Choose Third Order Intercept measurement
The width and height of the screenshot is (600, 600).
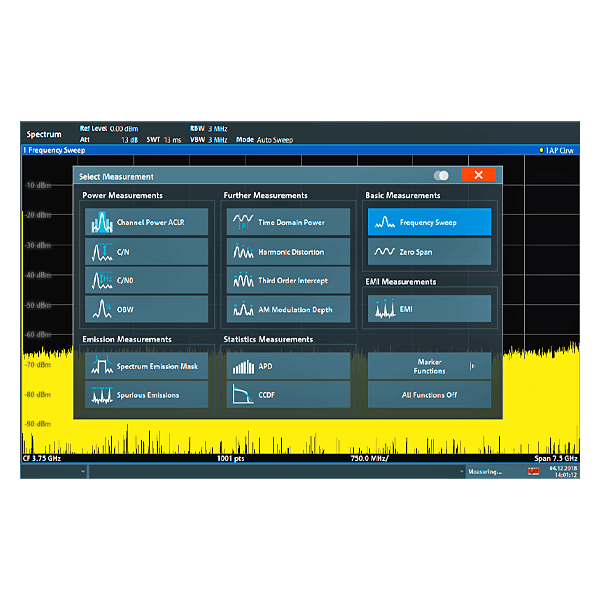point(289,280)
